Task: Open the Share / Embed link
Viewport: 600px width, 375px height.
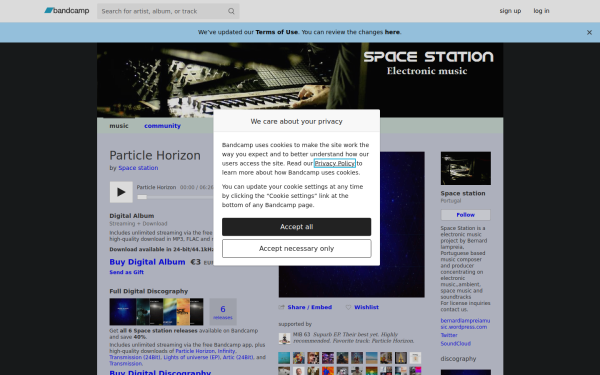Action: [x=310, y=307]
